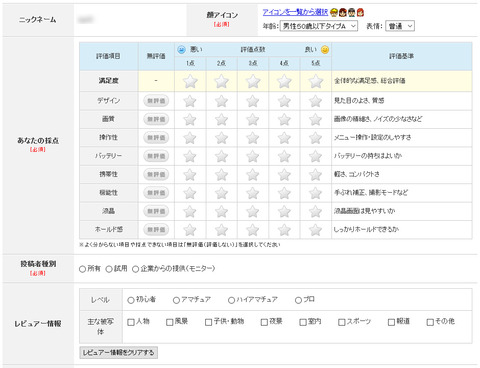480x368 pixels.
Task: Choose 無評価 for ホールド感
Action: (156, 230)
